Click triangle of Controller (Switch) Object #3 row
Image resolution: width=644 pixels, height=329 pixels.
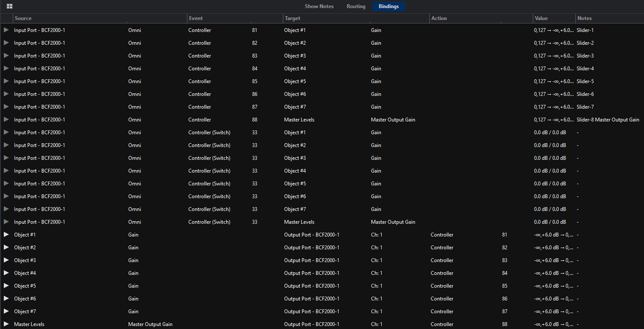coord(6,158)
